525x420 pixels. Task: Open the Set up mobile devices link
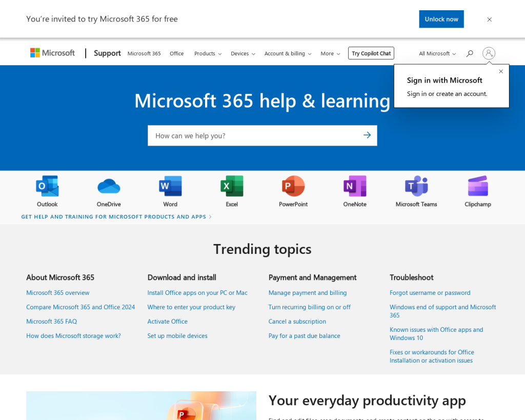click(177, 336)
